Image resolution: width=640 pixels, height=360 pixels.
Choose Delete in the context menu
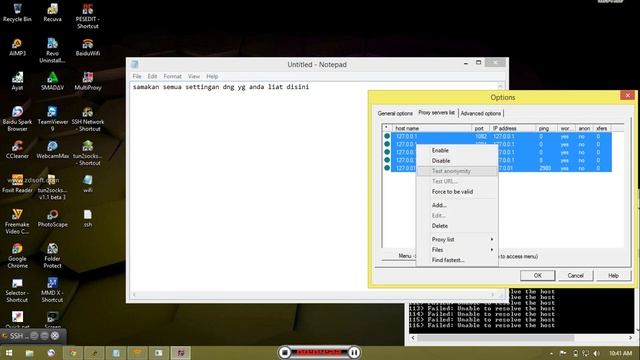[x=457, y=226]
